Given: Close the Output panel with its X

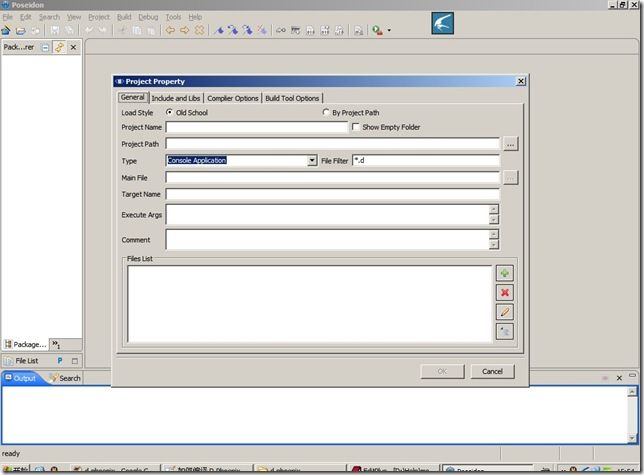Looking at the screenshot, I should pyautogui.click(x=619, y=378).
